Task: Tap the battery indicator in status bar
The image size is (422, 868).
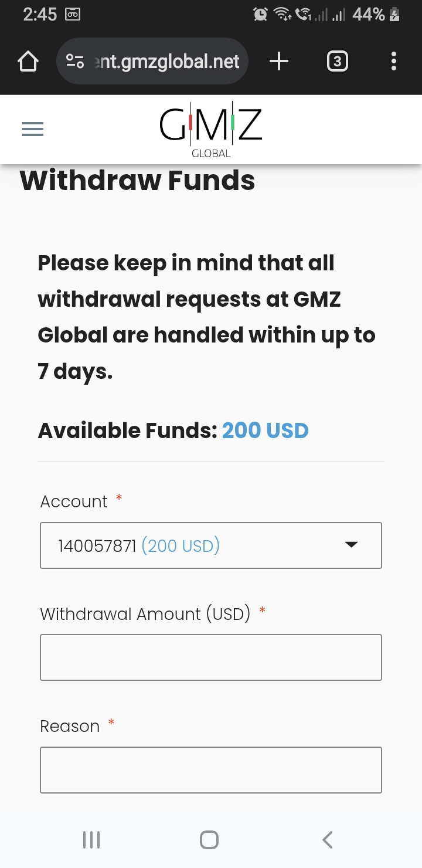Action: coord(394,15)
